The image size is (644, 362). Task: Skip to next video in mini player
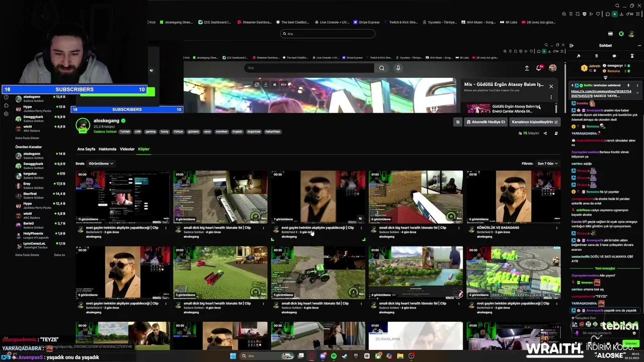pos(275,84)
